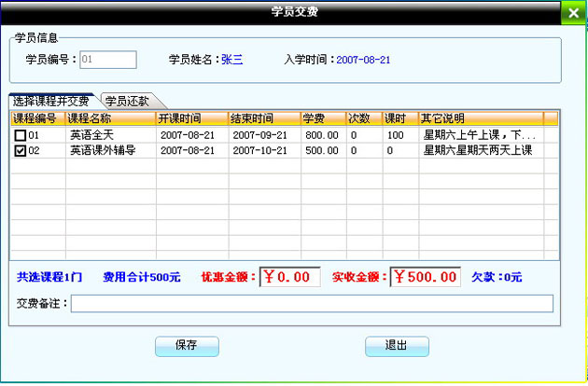Click the 课程编号 column header
Screen dimensions: 588x386
[x=35, y=118]
